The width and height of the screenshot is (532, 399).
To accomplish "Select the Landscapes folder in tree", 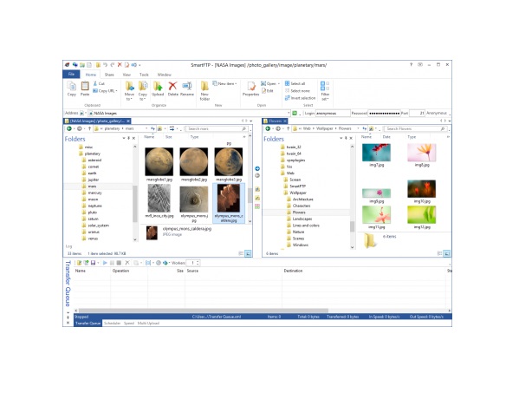I will pos(302,219).
